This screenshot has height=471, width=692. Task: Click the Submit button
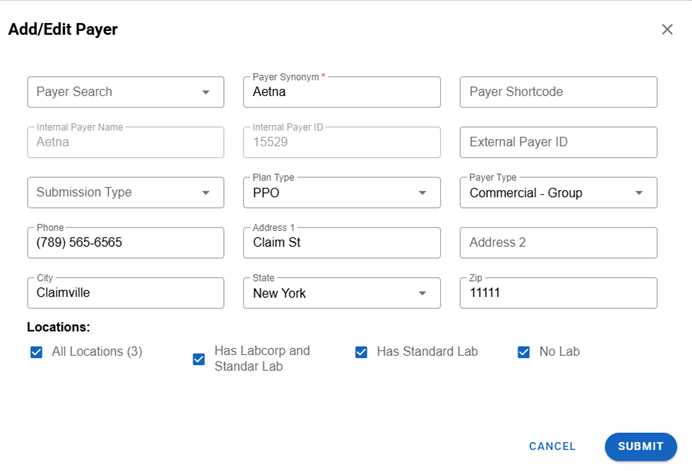[x=640, y=446]
